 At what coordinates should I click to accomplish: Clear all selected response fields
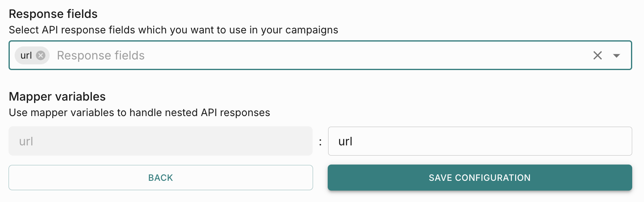pos(597,55)
